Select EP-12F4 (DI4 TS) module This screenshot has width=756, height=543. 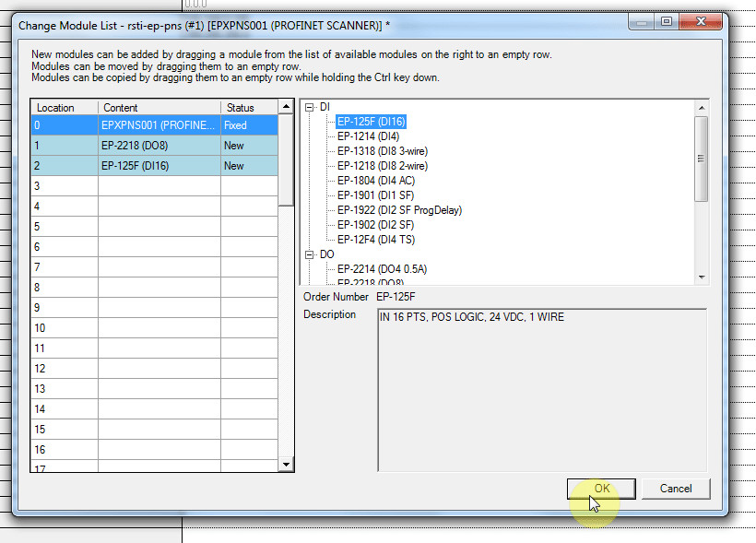[x=376, y=240]
